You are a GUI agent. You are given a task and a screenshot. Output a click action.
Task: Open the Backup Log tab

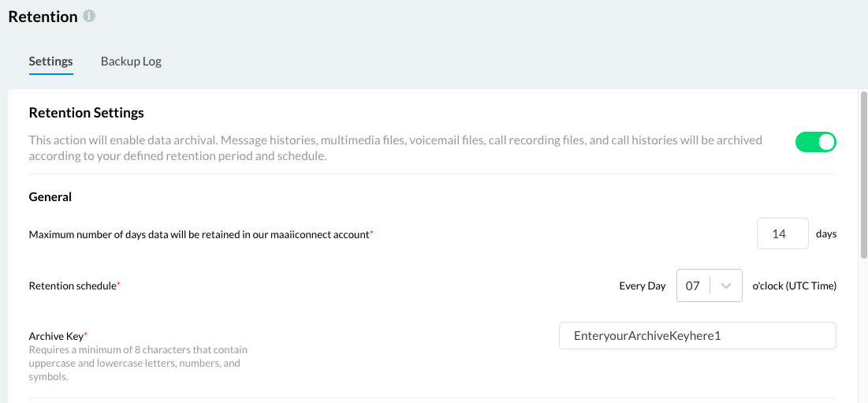131,61
